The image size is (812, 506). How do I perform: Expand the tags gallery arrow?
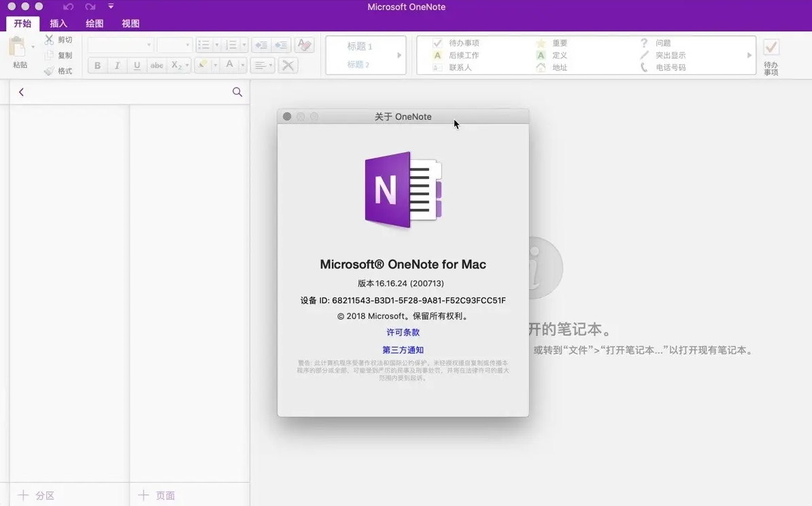coord(749,55)
